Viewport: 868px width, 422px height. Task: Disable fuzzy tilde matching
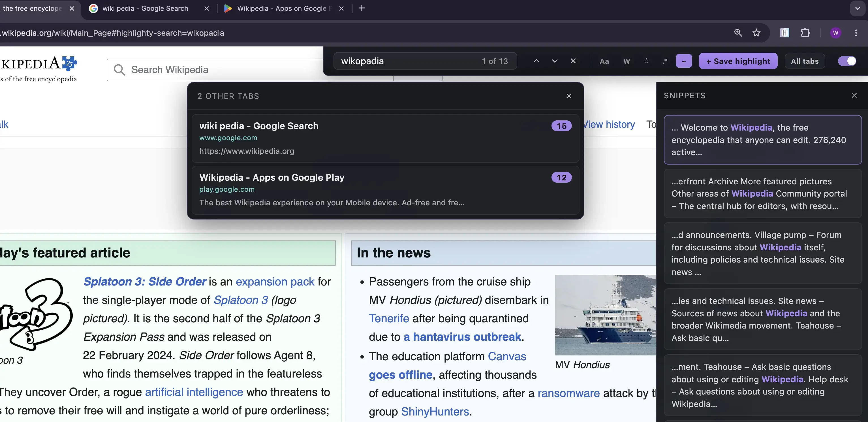pos(684,61)
